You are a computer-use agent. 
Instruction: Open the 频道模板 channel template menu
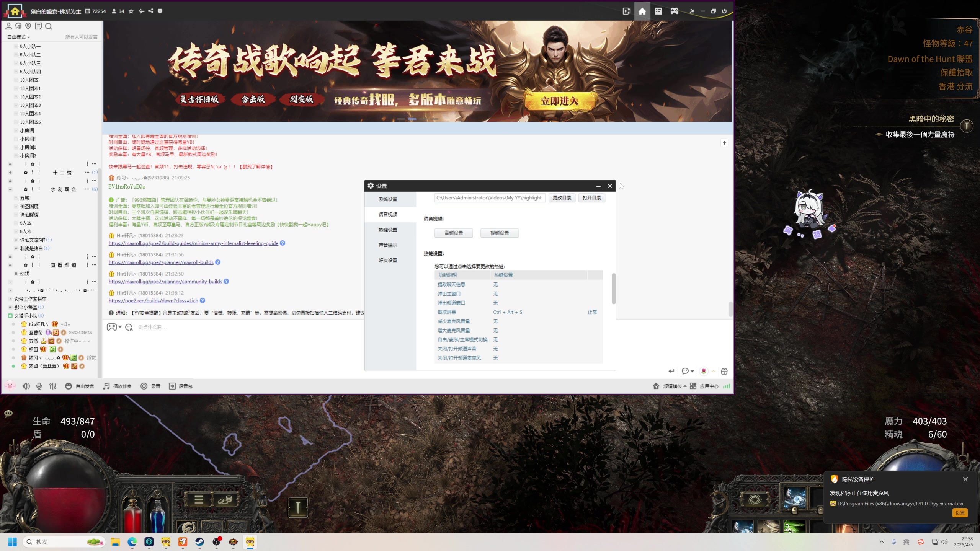[x=669, y=386]
